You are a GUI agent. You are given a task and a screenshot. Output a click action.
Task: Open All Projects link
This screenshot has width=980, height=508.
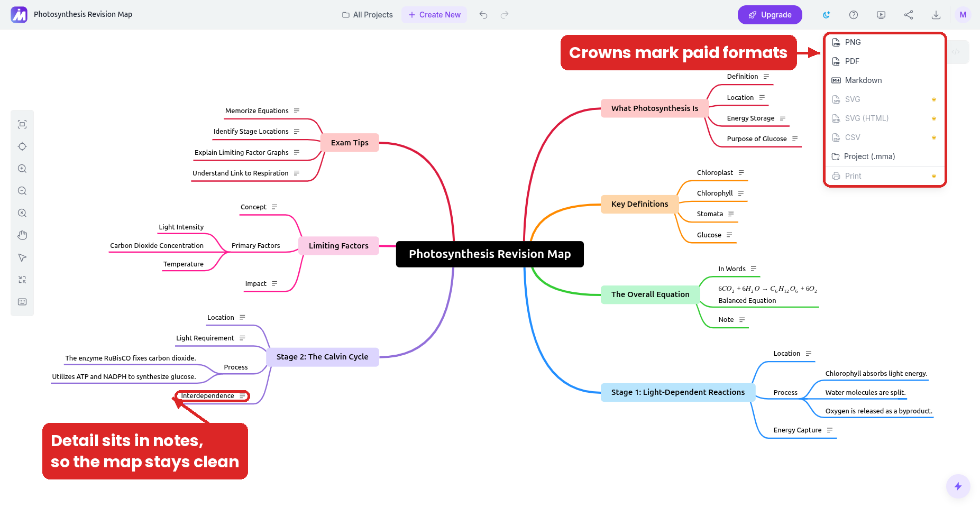point(368,15)
